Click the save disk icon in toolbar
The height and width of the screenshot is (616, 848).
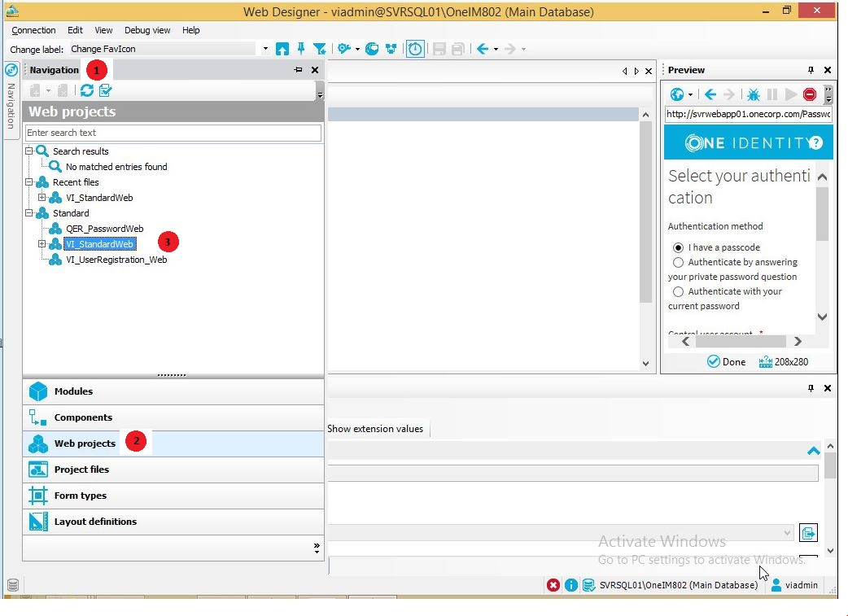[439, 49]
